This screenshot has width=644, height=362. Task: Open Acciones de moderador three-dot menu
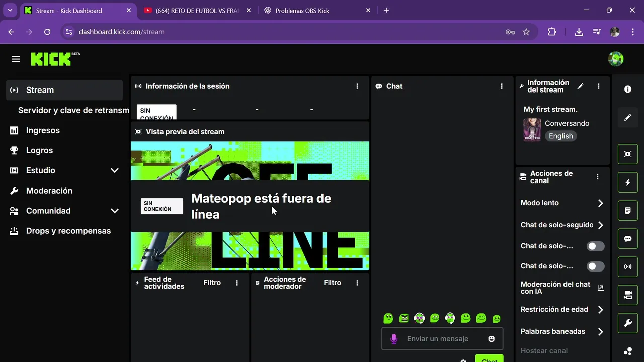[357, 283]
